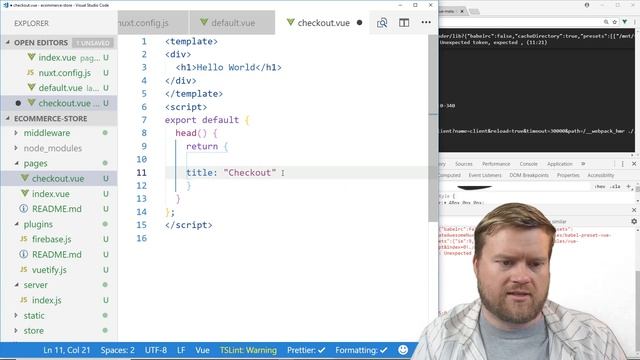Open the More Actions ellipsis menu
This screenshot has width=640, height=360.
pyautogui.click(x=426, y=22)
